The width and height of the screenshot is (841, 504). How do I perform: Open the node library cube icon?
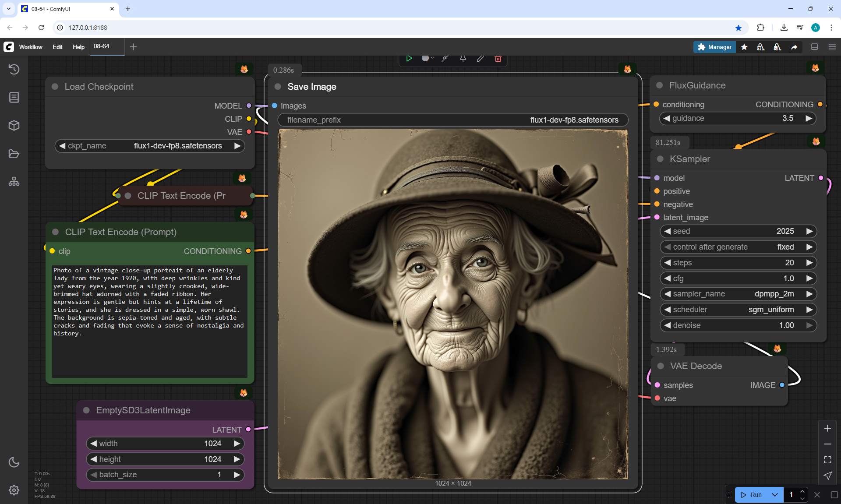(x=14, y=126)
